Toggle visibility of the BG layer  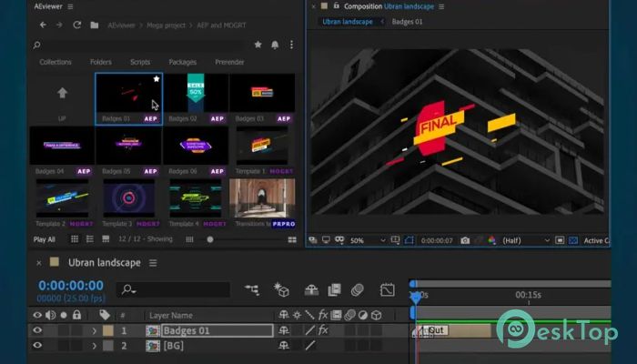(x=37, y=346)
